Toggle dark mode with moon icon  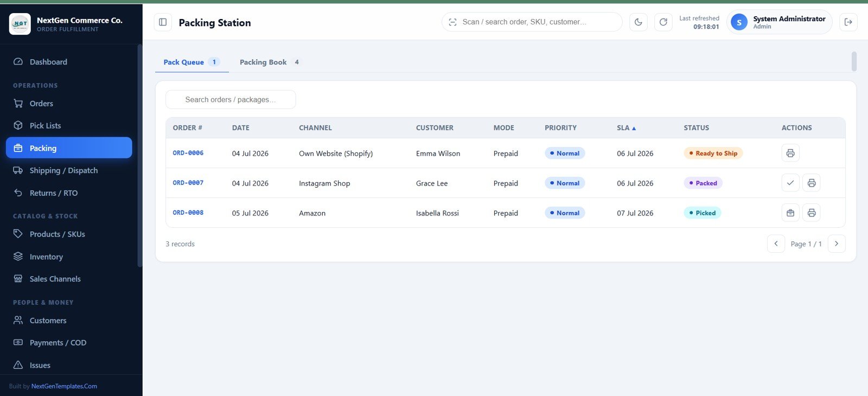point(639,22)
